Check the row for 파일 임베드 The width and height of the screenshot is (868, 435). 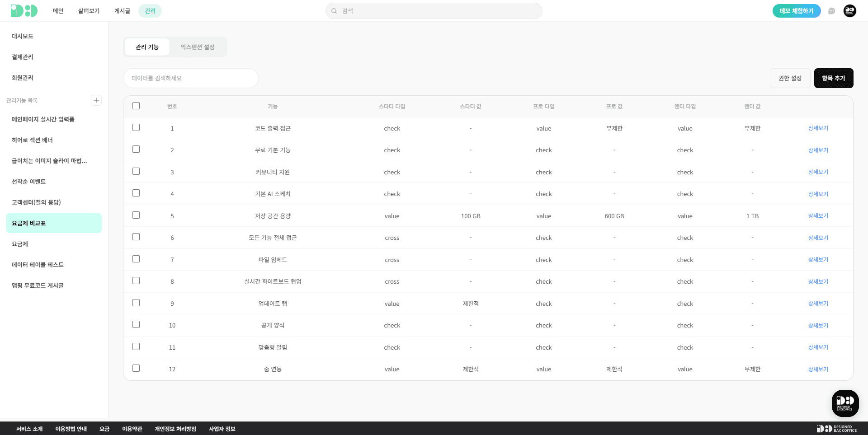[136, 259]
